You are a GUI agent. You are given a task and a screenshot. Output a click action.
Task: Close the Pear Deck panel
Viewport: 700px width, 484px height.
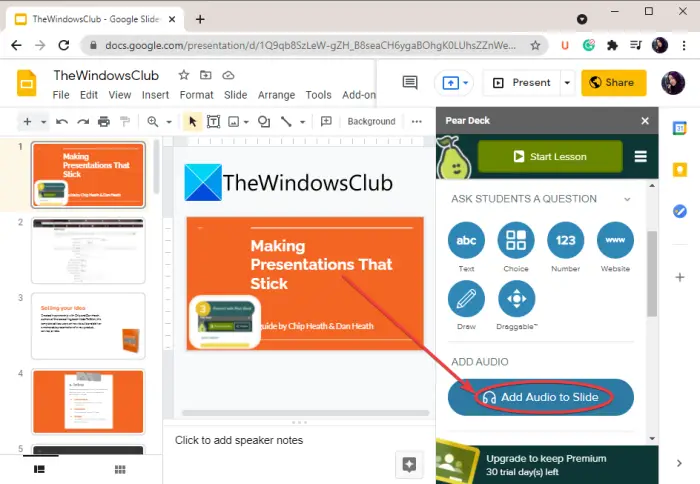(645, 121)
